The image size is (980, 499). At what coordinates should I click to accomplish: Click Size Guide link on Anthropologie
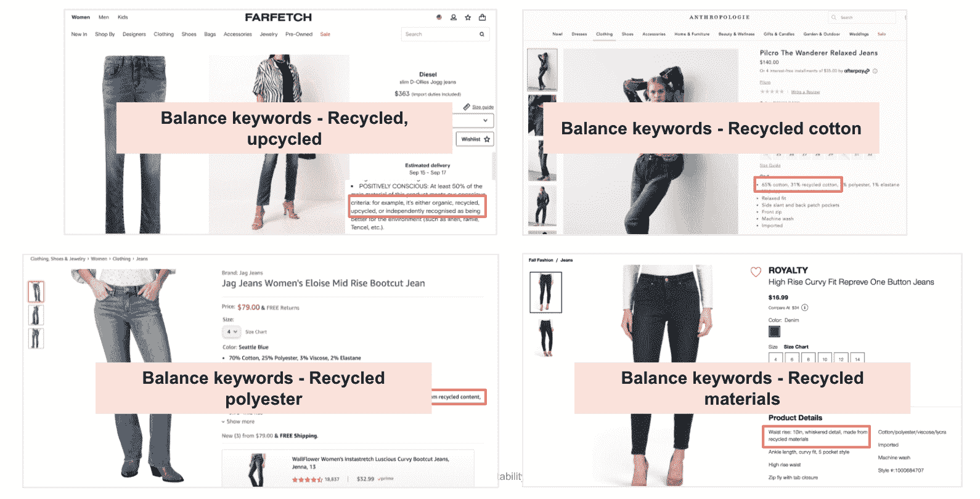tap(770, 166)
